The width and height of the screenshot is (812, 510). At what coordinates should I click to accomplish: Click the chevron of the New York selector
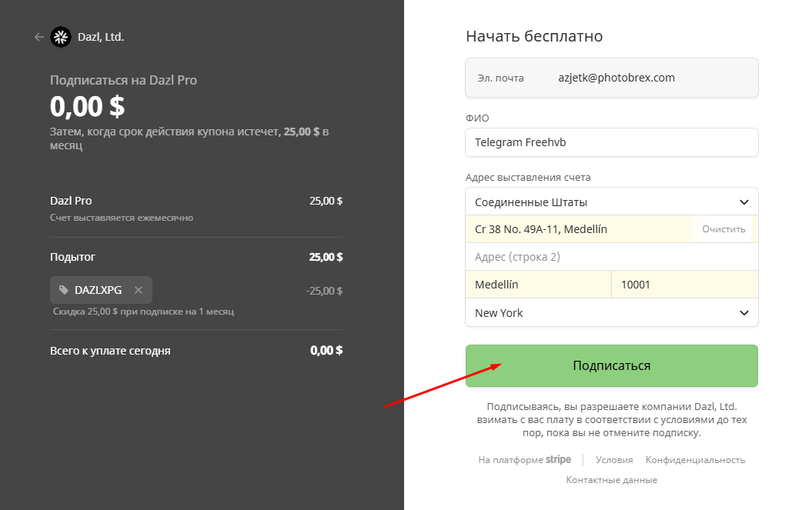click(x=743, y=313)
